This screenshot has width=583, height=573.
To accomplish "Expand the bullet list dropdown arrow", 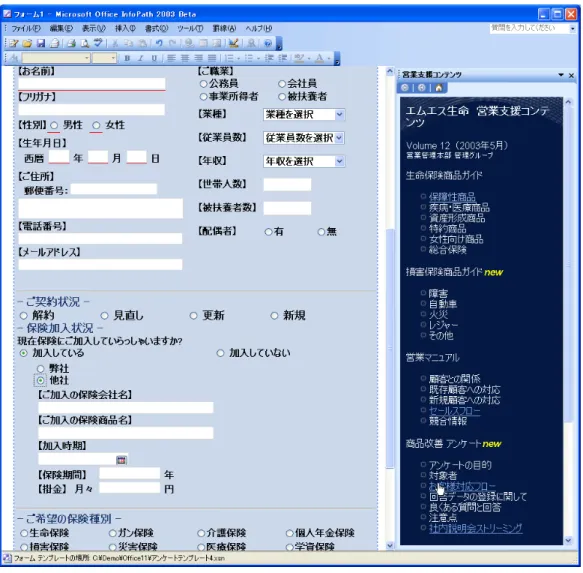I will click(258, 58).
